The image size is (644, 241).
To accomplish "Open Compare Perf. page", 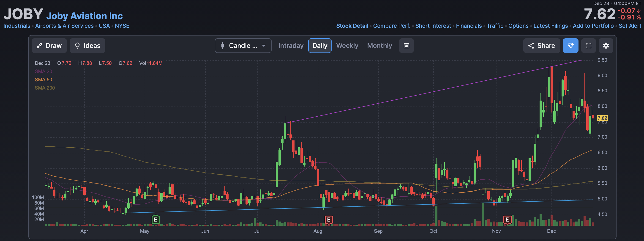I will point(391,26).
